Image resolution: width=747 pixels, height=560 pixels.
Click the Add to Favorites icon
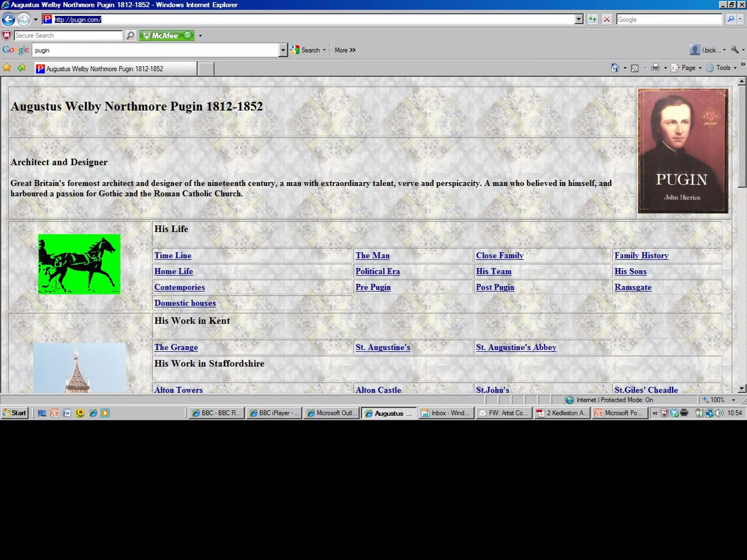[x=22, y=68]
